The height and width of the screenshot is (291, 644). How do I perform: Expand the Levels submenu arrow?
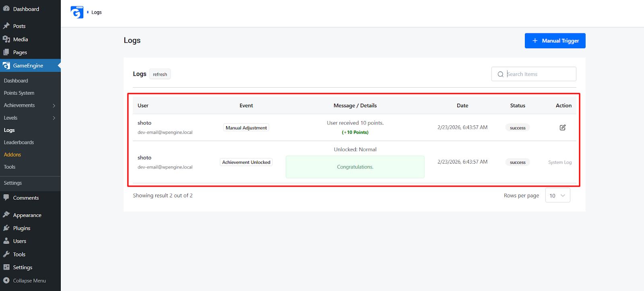pos(54,118)
